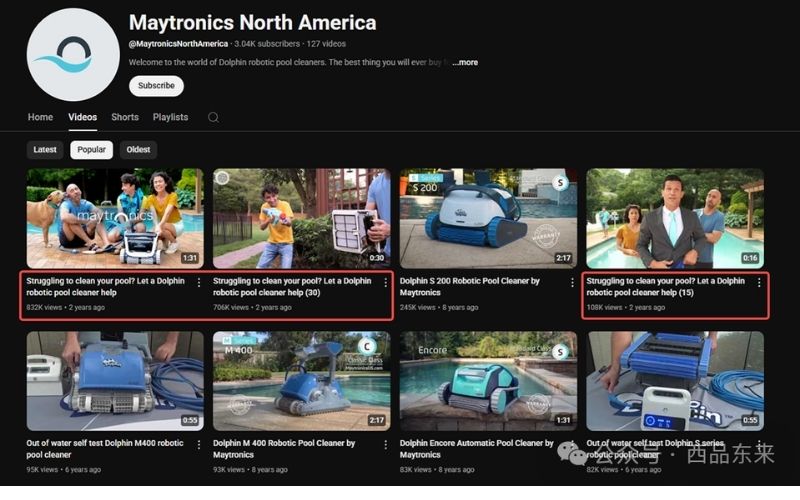Open the Maytronics channel avatar logo
This screenshot has height=500, width=800.
73,55
